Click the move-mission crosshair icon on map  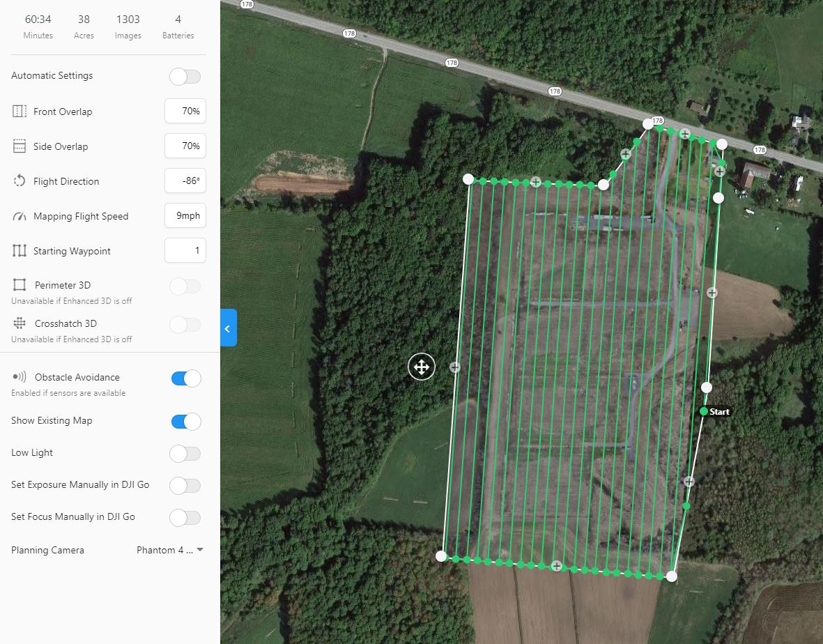(x=422, y=367)
